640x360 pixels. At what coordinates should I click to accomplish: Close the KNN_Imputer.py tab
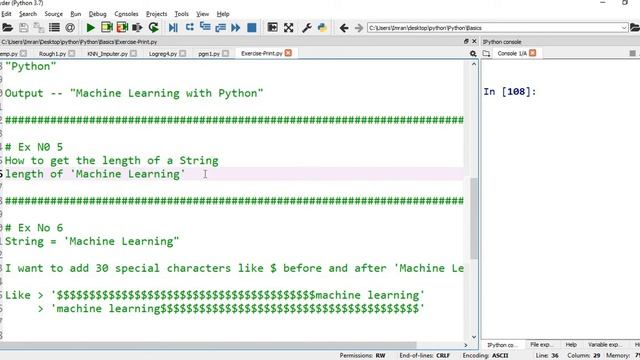tap(133, 53)
